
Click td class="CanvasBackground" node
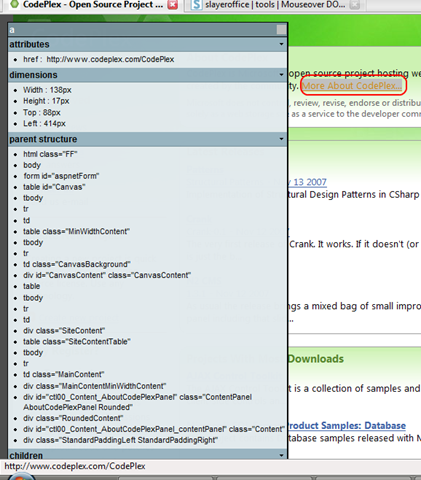tap(77, 264)
